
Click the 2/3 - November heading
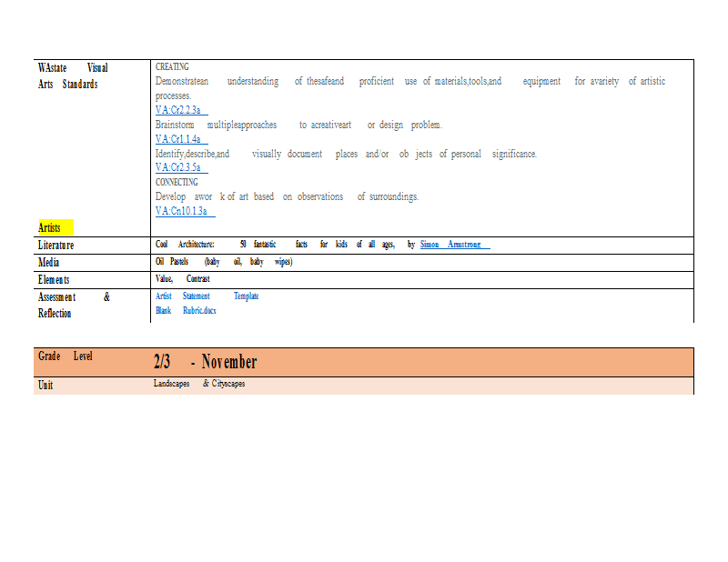[x=206, y=362]
